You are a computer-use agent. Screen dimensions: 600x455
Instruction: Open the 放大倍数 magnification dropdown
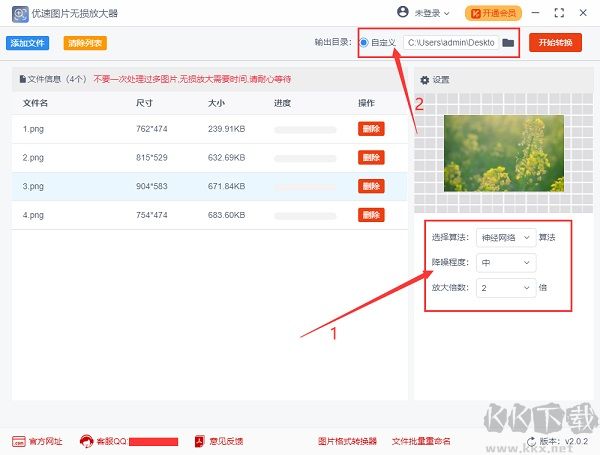[506, 288]
